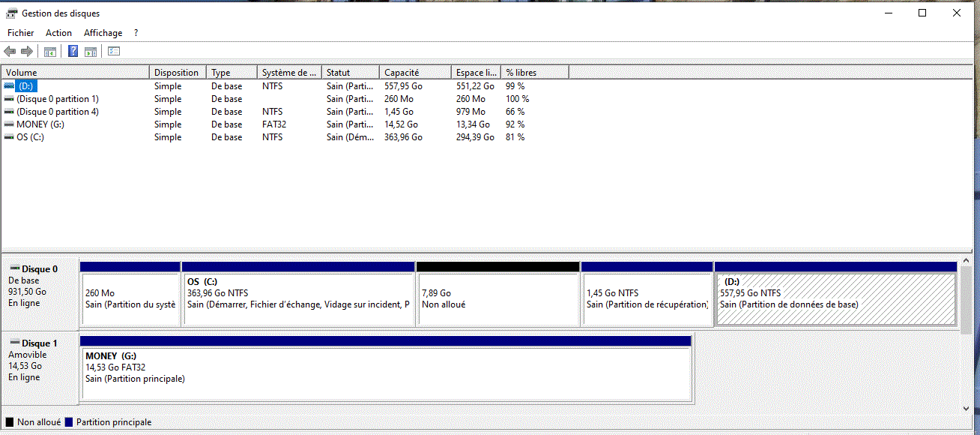Click the drive icon of OS (C:) row

coord(9,137)
